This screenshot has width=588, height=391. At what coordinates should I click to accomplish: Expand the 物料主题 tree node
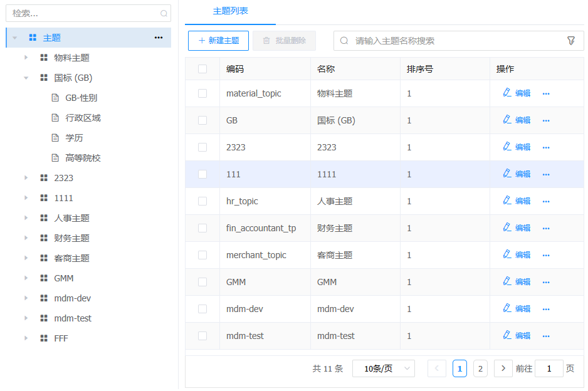pos(26,58)
